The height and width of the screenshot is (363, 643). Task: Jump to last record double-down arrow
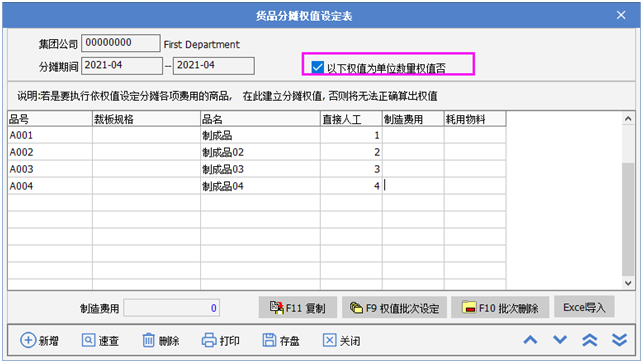pos(619,340)
